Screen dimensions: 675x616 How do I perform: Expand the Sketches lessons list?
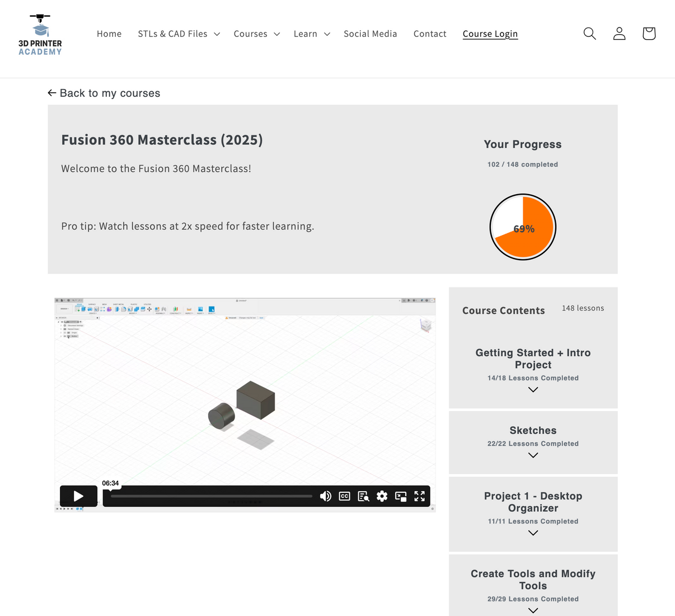tap(532, 455)
